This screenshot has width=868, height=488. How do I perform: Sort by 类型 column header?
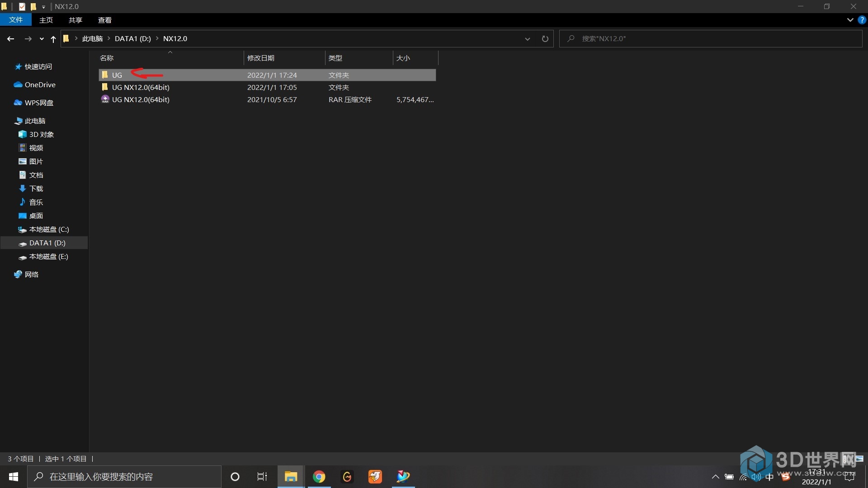coord(335,58)
